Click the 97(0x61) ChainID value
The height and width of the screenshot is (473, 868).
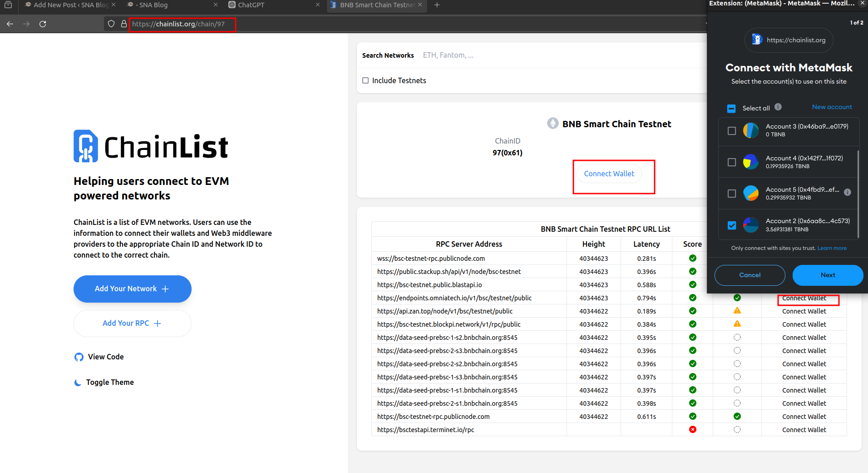(508, 153)
